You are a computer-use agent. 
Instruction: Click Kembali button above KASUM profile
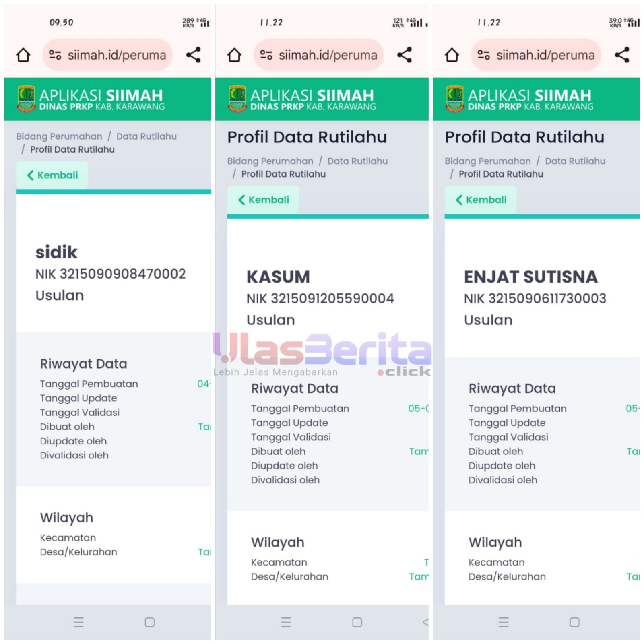(263, 200)
